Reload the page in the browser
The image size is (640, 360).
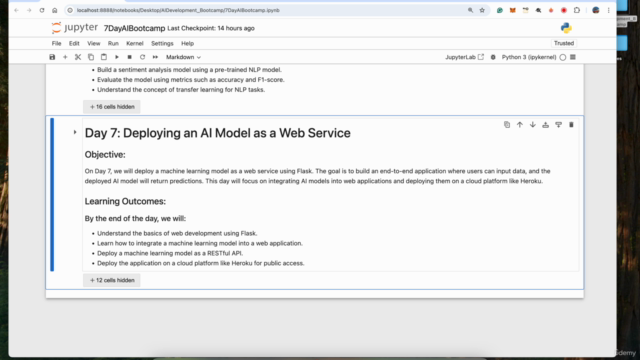tap(42, 10)
